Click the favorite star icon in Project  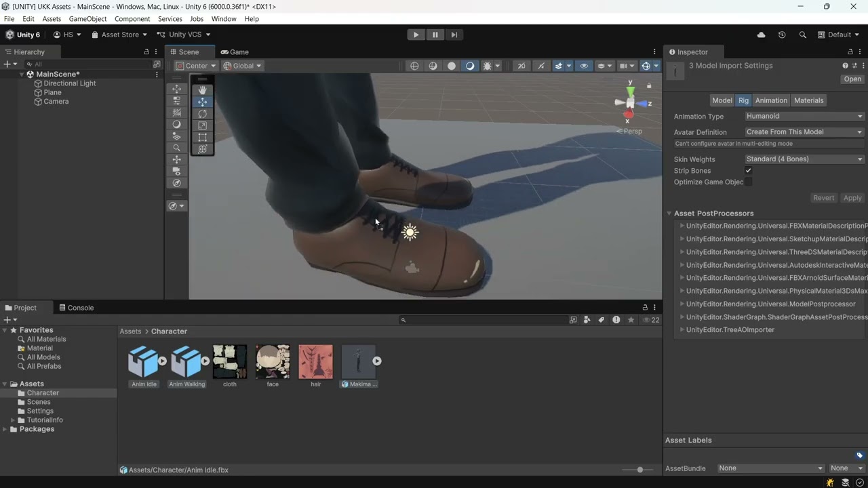pos(631,320)
